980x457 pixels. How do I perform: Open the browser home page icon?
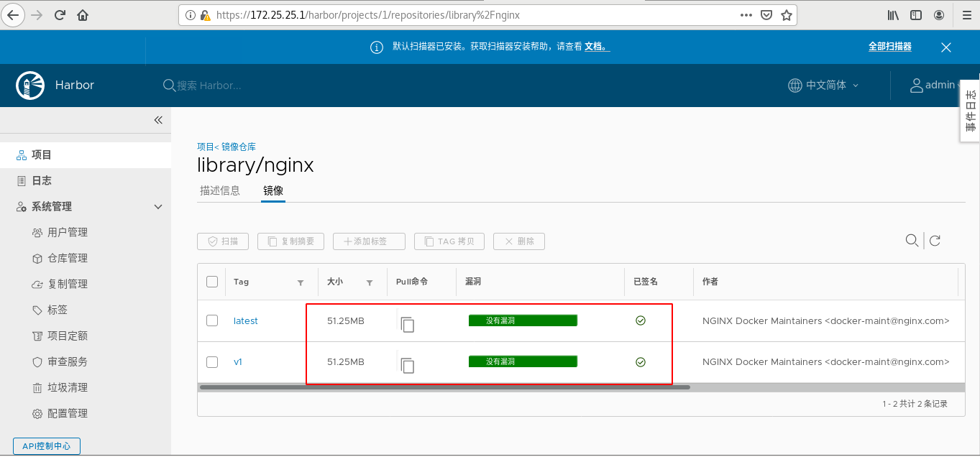tap(83, 14)
